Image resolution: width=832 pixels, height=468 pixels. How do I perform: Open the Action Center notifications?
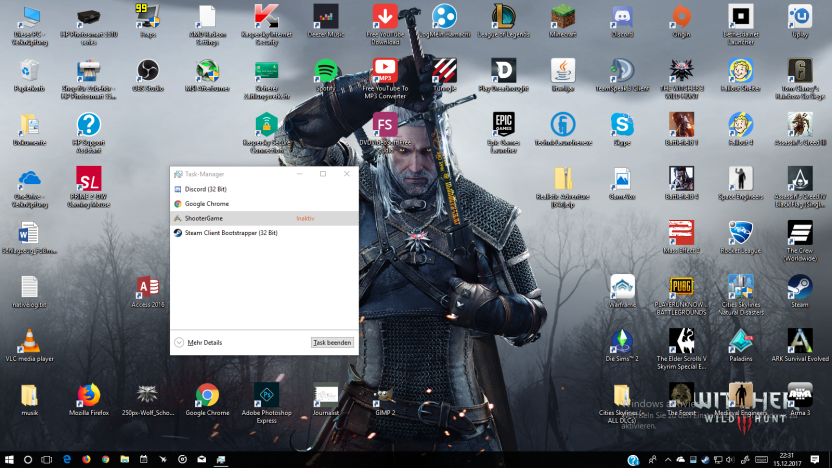[815, 460]
